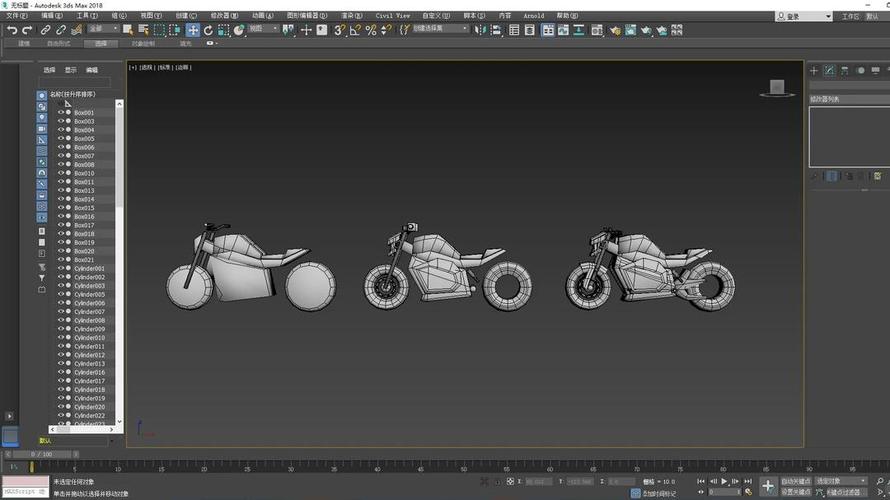Select the Move transform tool
Image resolution: width=890 pixels, height=500 pixels.
point(193,30)
